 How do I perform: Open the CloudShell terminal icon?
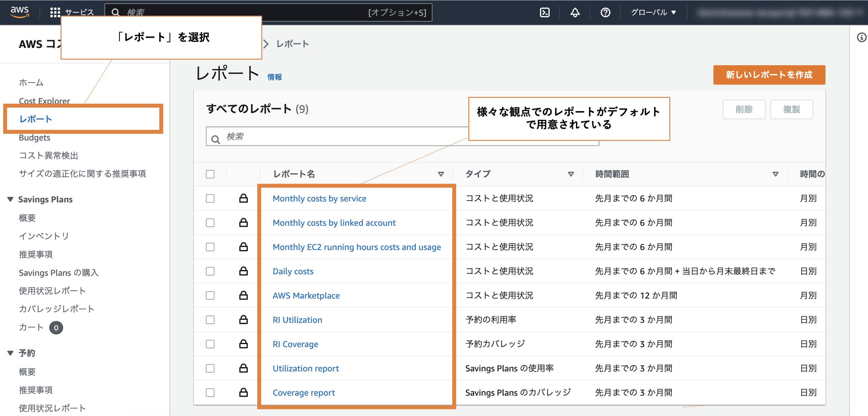pos(545,12)
